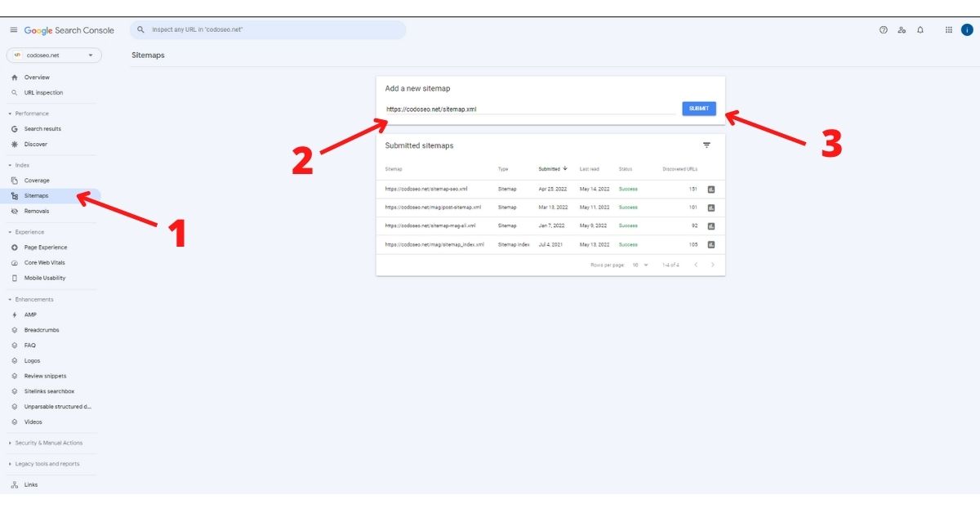Open the mag/post-sitemap.xml sitemap row
The image size is (980, 531).
(x=550, y=207)
